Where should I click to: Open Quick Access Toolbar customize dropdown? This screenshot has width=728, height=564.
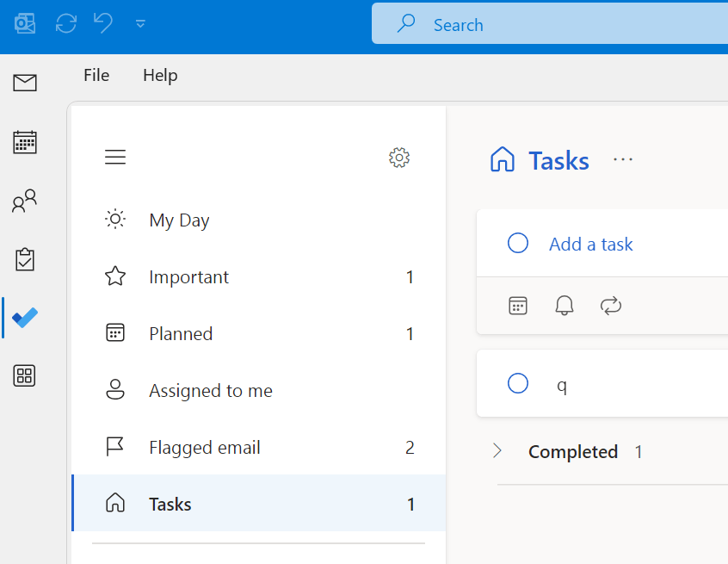[140, 24]
